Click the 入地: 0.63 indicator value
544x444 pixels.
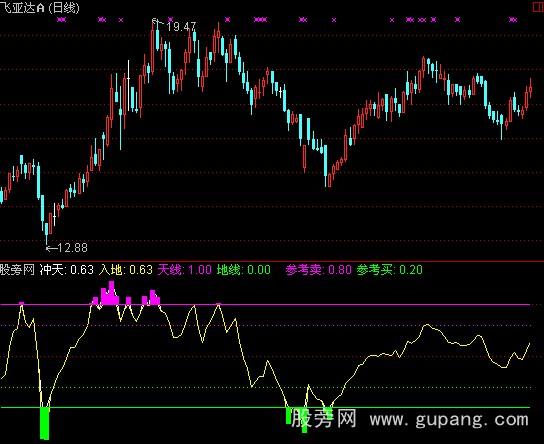click(126, 270)
